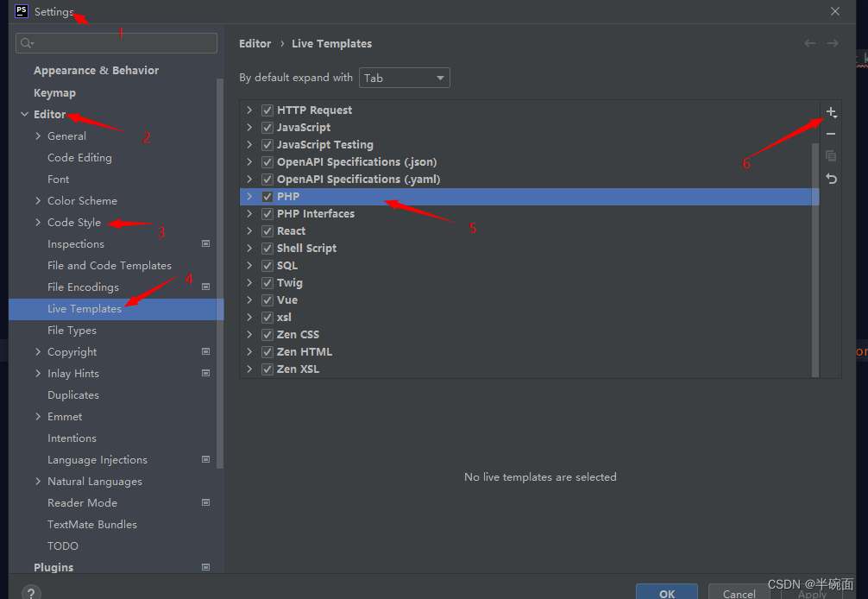Open the Font settings page
Screen dimensions: 868x599
click(58, 180)
